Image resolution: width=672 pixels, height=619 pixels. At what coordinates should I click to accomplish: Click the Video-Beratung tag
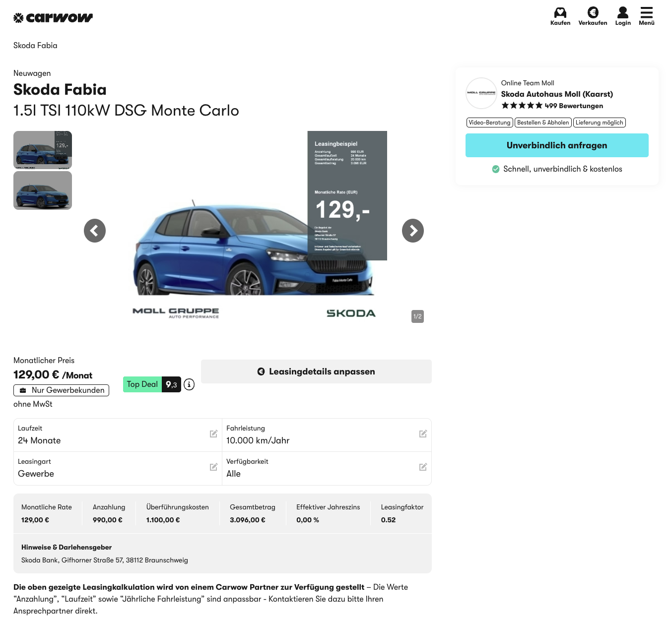[x=489, y=123]
